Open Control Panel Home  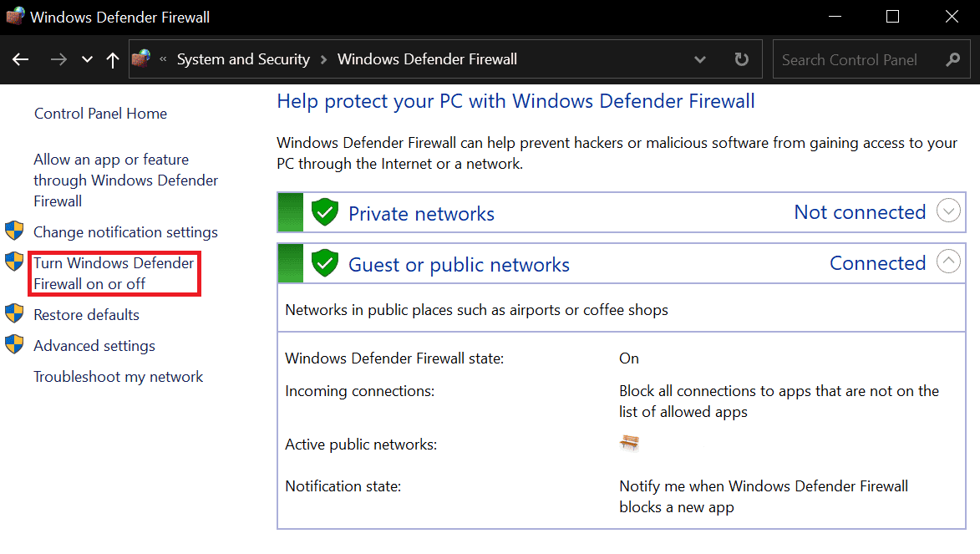pos(100,113)
